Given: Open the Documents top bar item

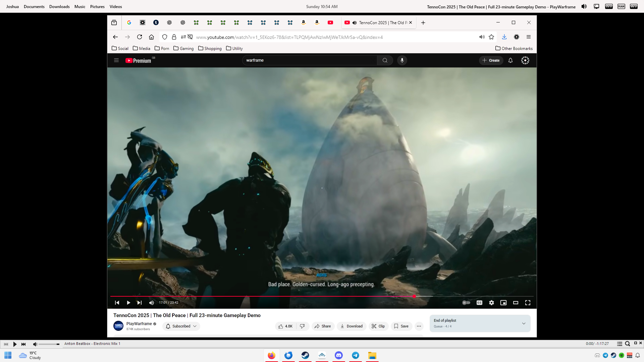Looking at the screenshot, I should (x=34, y=7).
